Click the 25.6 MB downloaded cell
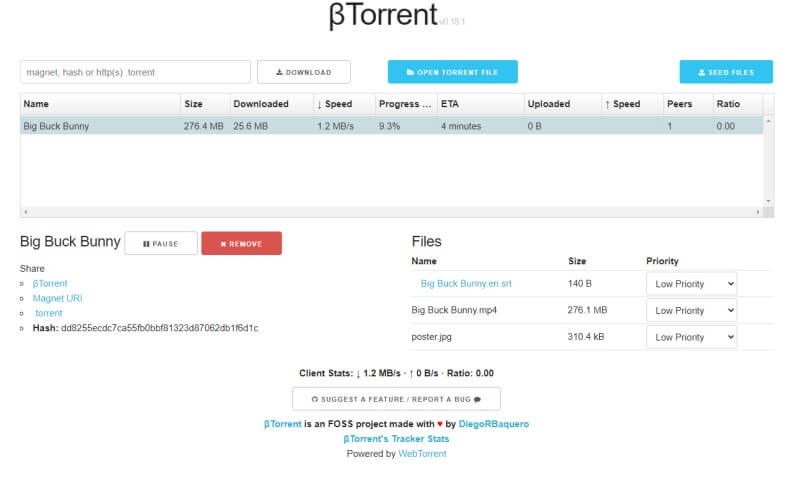The width and height of the screenshot is (793, 481). [x=250, y=126]
